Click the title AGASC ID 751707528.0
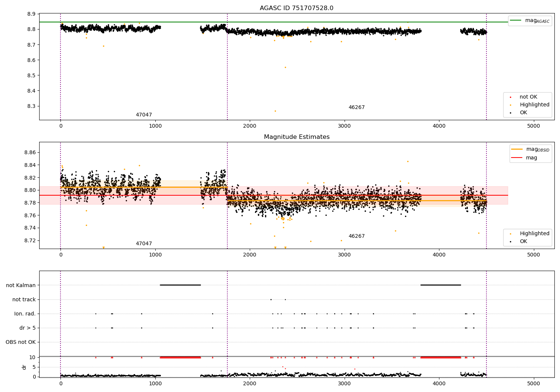Viewport: 560px width, 392px height. click(296, 8)
